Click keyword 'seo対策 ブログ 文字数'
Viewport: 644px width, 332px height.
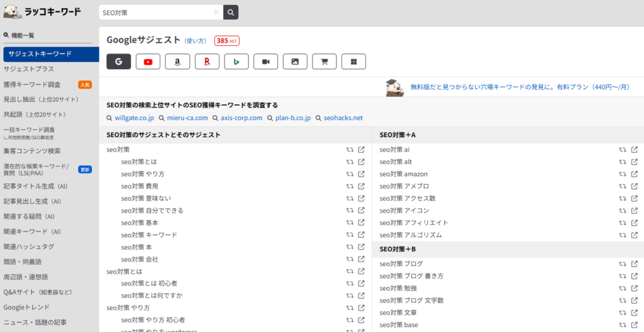pos(411,301)
